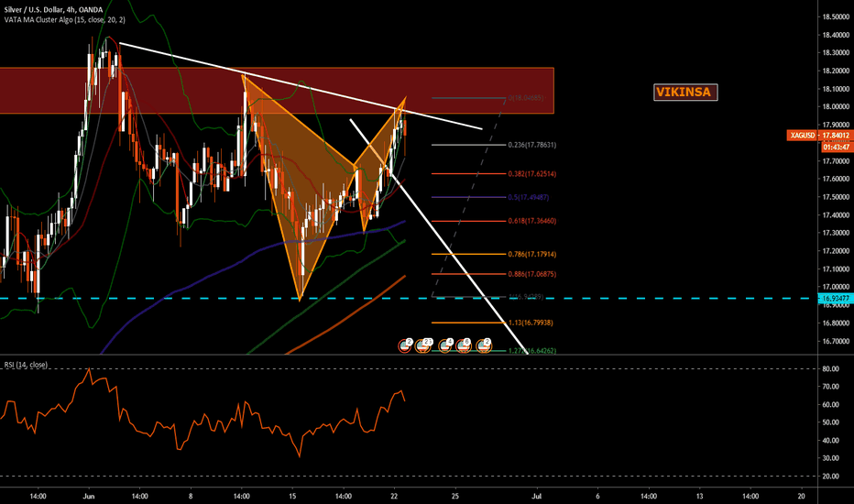Image resolution: width=854 pixels, height=504 pixels.
Task: Click the Silver / U.S. Dollar, 4h, OANDA title
Action: point(53,10)
